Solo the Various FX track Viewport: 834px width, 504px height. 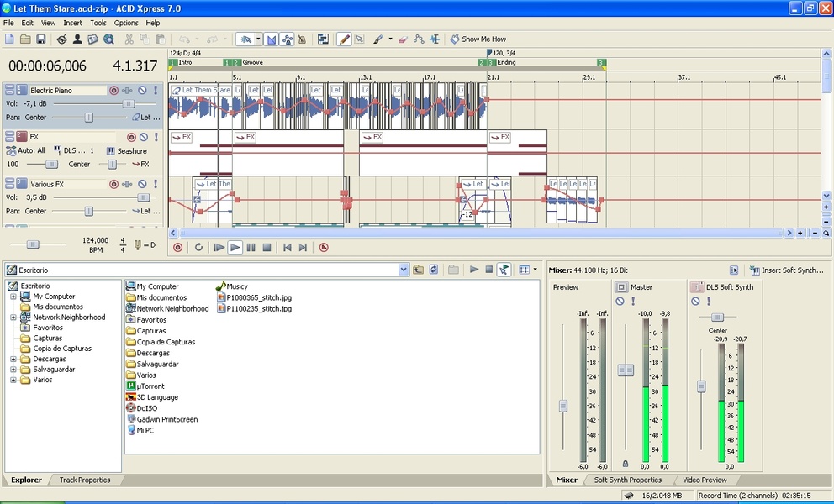[156, 184]
